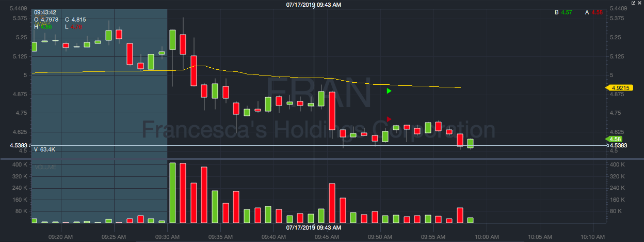Image resolution: width=644 pixels, height=242 pixels.
Task: Click the 09:45 AM time axis label
Action: [327, 236]
